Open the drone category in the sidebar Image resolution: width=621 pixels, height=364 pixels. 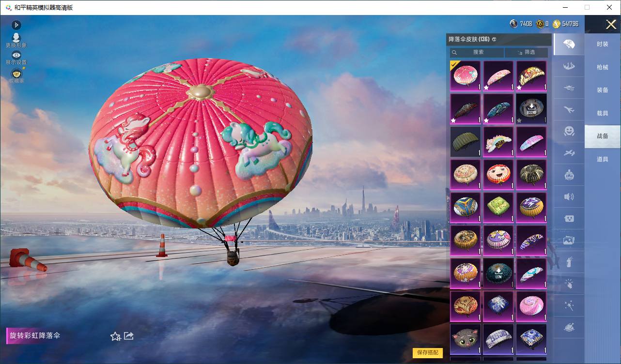pyautogui.click(x=569, y=88)
